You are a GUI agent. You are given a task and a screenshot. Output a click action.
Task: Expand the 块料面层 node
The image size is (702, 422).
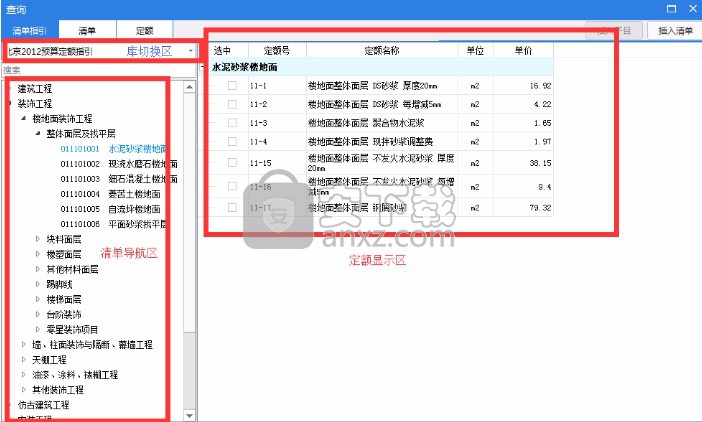pos(38,239)
